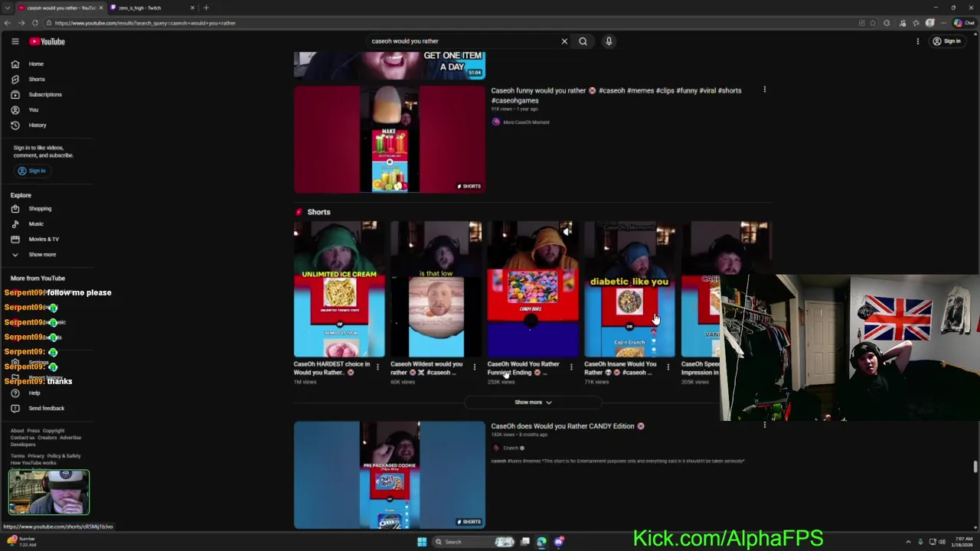Image resolution: width=980 pixels, height=551 pixels.
Task: Open the candy bars short thumbnail
Action: pos(533,289)
